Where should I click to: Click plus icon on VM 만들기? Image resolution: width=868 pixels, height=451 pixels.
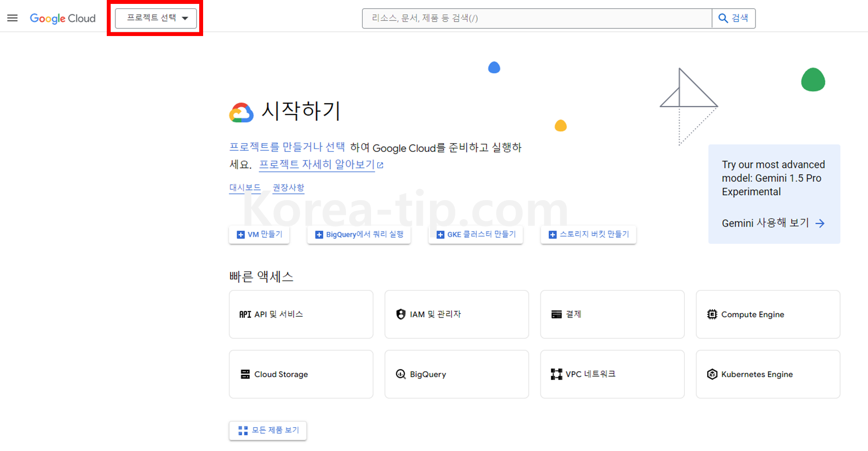pos(240,235)
